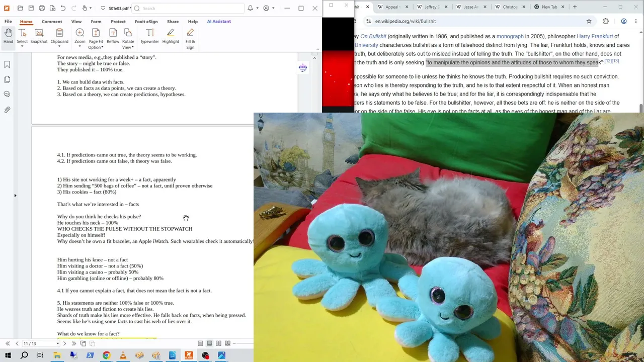The image size is (644, 362).
Task: Open the Fill & Sign tool
Action: coord(190,39)
